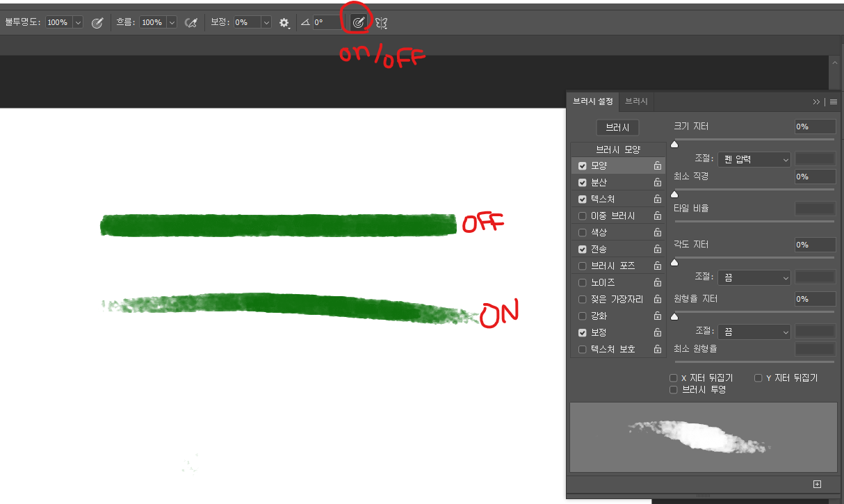Image resolution: width=844 pixels, height=504 pixels.
Task: Enable the 브러시 포즈 checkbox
Action: pos(583,266)
